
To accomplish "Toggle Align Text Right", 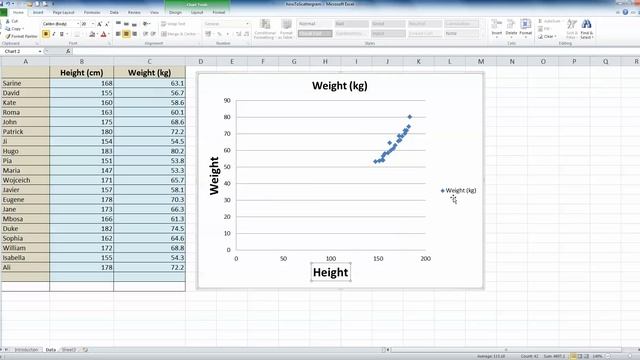I will click(134, 34).
